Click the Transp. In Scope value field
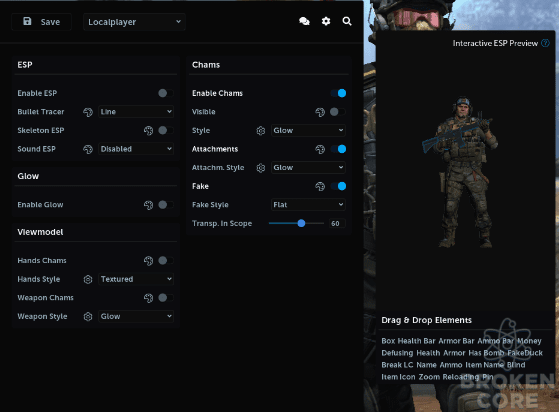 (x=337, y=223)
